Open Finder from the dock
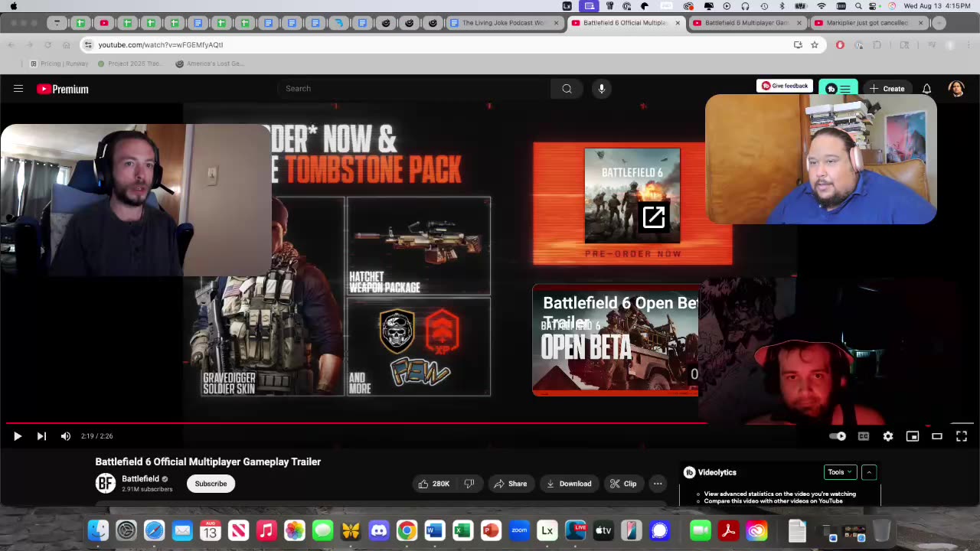 pyautogui.click(x=98, y=530)
